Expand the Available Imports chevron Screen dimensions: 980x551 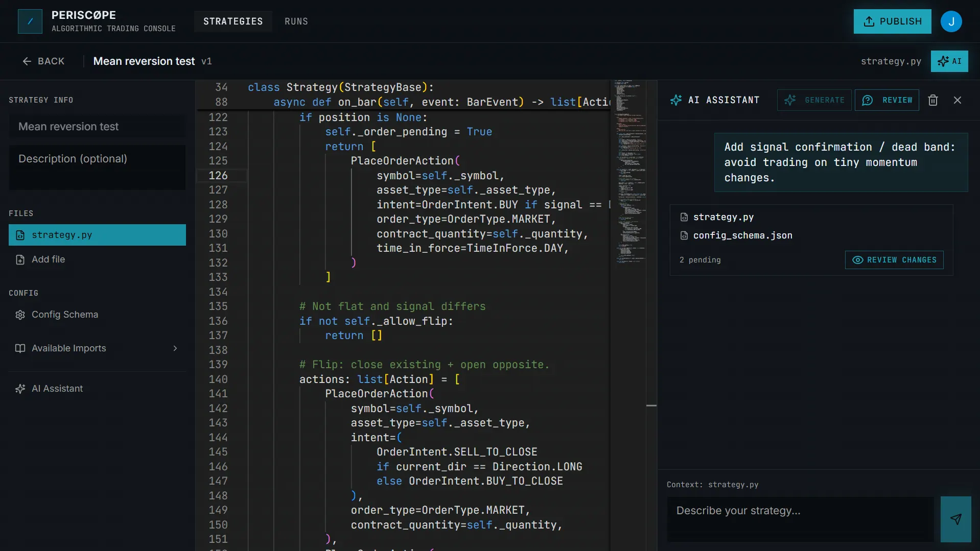(x=175, y=348)
